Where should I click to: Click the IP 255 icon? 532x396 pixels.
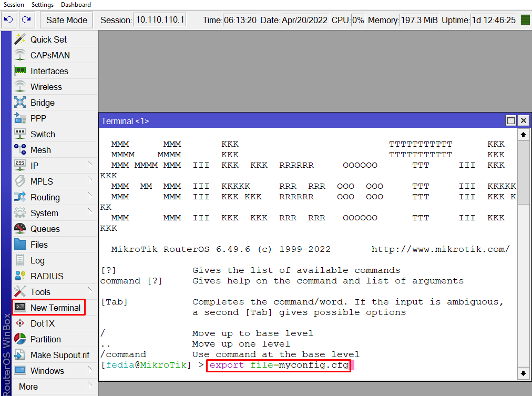pos(20,165)
